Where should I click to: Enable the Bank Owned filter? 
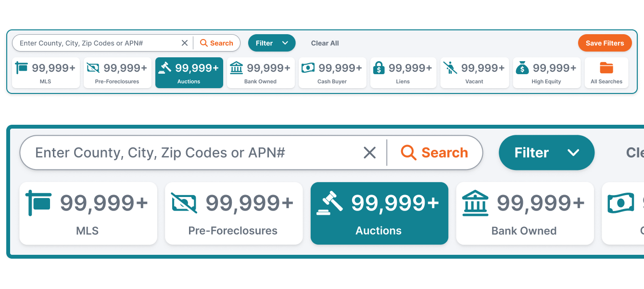coord(261,73)
